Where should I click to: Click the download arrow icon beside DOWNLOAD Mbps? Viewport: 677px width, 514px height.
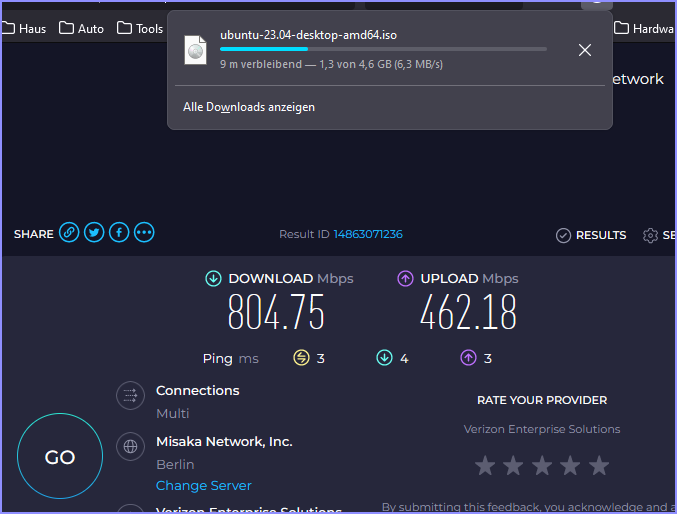pos(213,279)
